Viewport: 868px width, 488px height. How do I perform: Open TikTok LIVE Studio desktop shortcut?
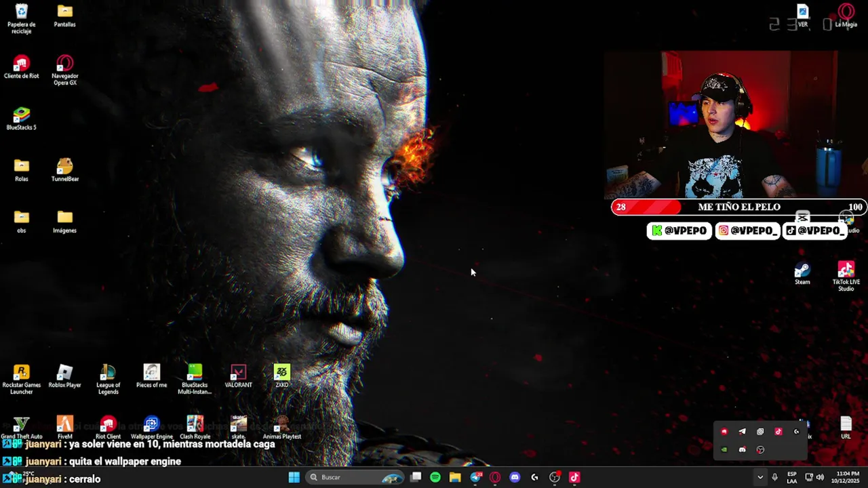[846, 276]
